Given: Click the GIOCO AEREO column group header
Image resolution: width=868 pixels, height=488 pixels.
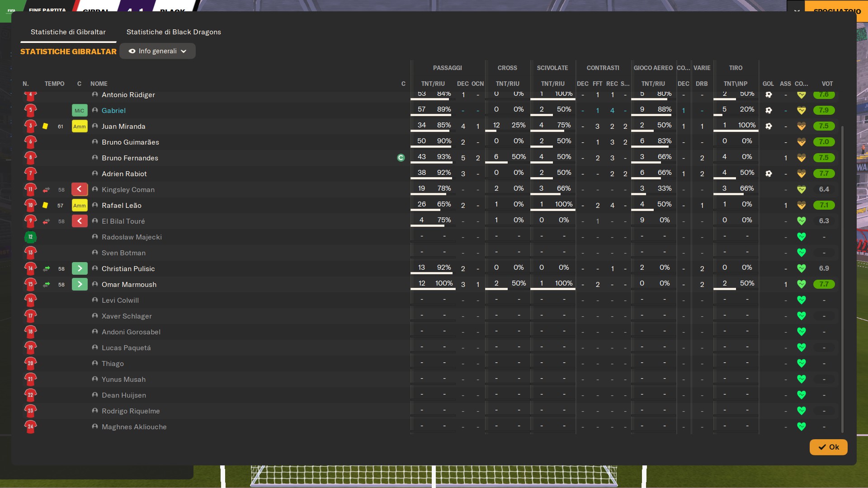Looking at the screenshot, I should click(653, 68).
